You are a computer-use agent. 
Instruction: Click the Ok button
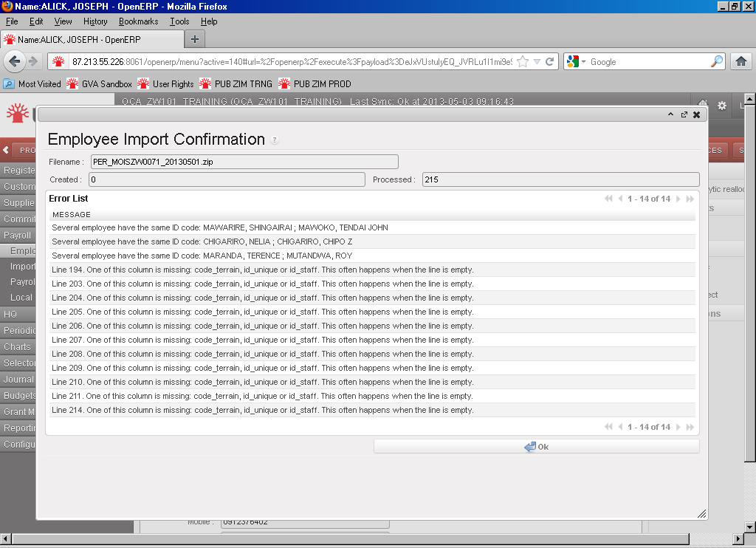[x=536, y=447]
